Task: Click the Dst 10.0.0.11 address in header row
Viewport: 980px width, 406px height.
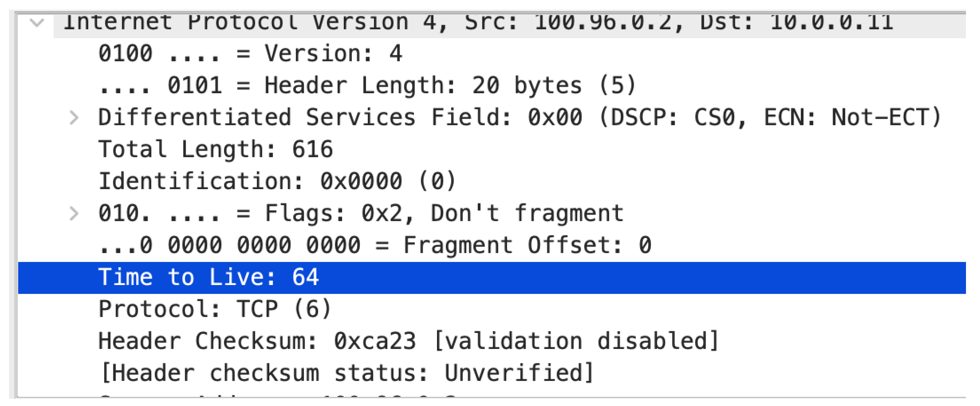Action: pyautogui.click(x=831, y=23)
